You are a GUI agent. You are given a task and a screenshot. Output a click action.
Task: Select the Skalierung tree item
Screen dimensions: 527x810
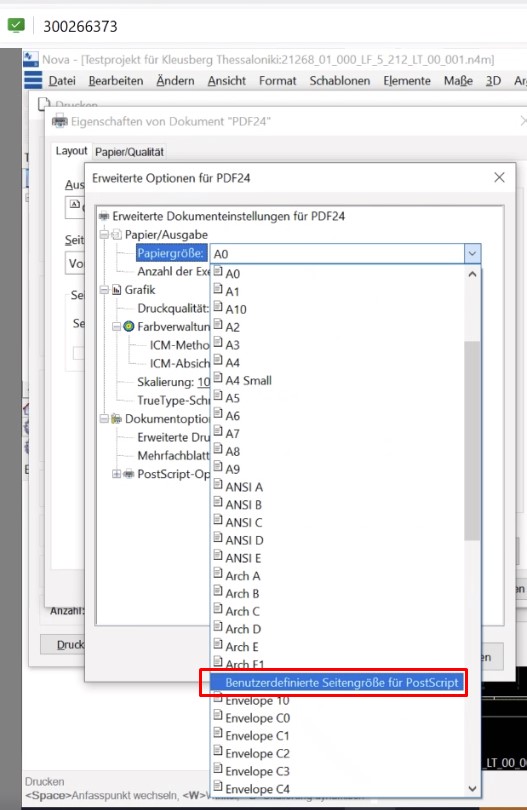click(x=173, y=382)
